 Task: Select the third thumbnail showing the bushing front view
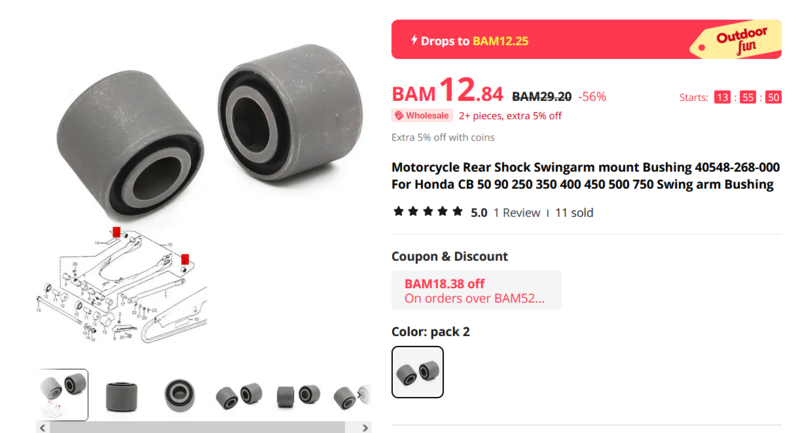coord(180,395)
